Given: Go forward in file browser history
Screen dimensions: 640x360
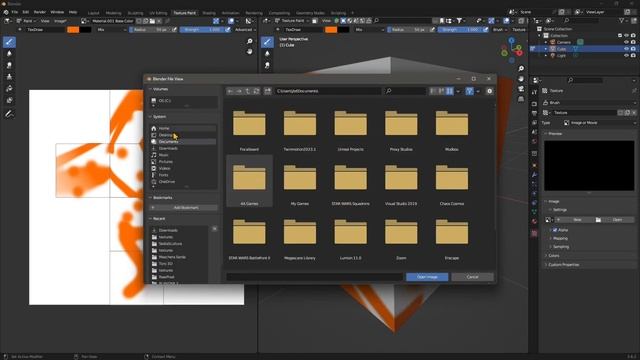Looking at the screenshot, I should point(239,91).
